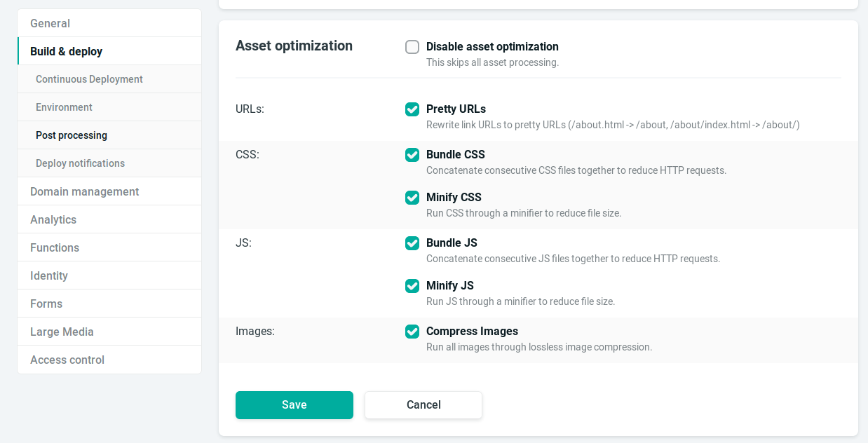This screenshot has width=868, height=443.
Task: Disable Bundle CSS
Action: click(x=412, y=155)
